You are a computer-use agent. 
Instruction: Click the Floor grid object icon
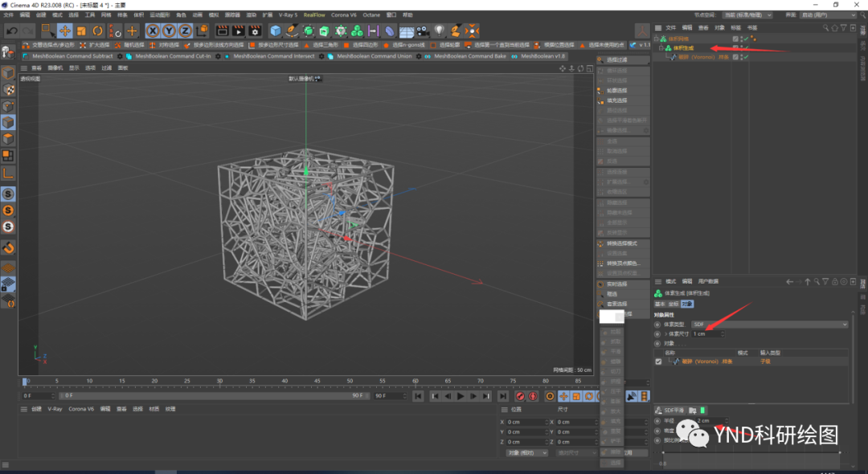point(407,31)
